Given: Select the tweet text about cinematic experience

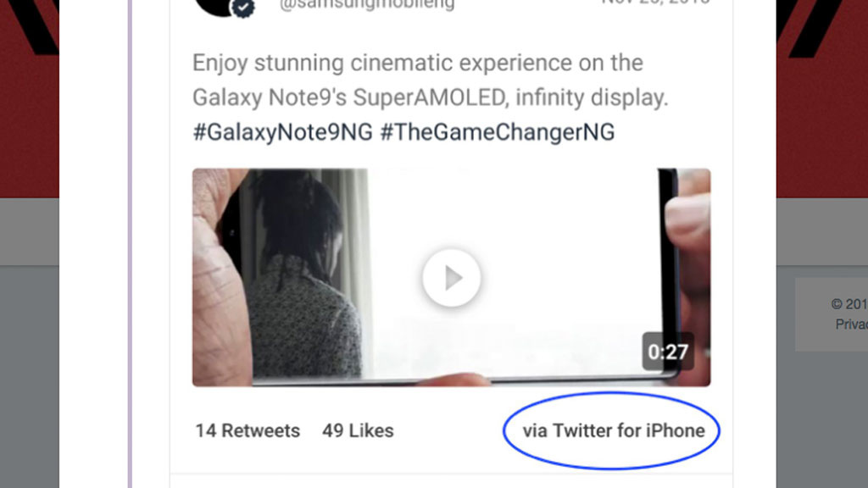Looking at the screenshot, I should (415, 62).
